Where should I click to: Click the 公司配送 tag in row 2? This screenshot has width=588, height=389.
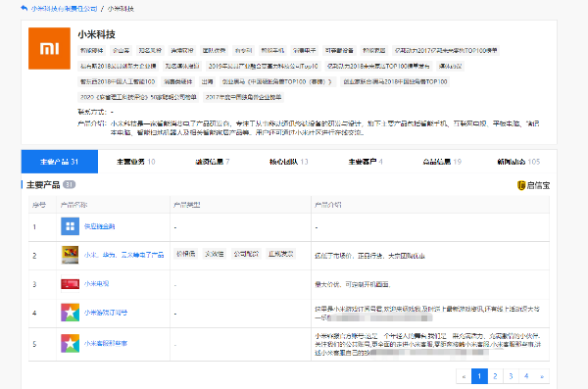tap(246, 254)
